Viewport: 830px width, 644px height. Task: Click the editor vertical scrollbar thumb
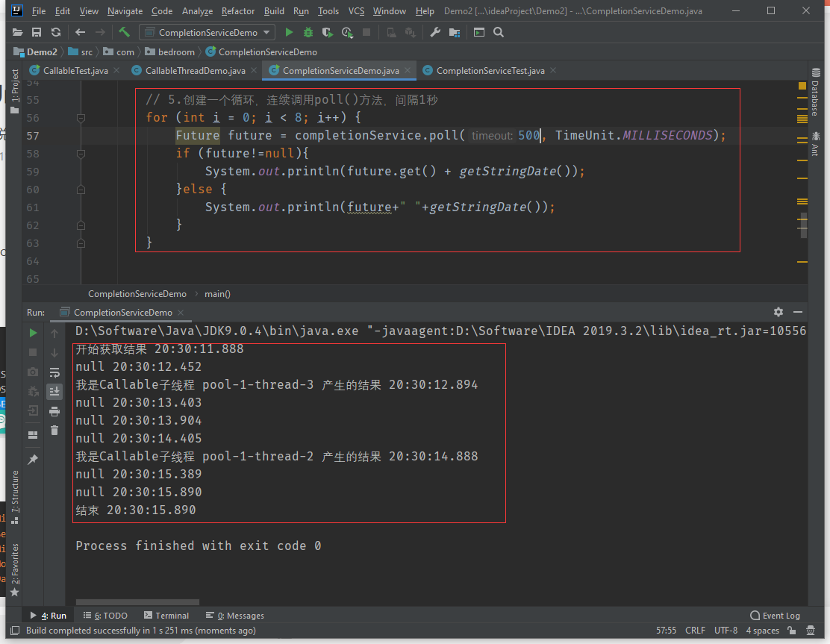click(804, 225)
